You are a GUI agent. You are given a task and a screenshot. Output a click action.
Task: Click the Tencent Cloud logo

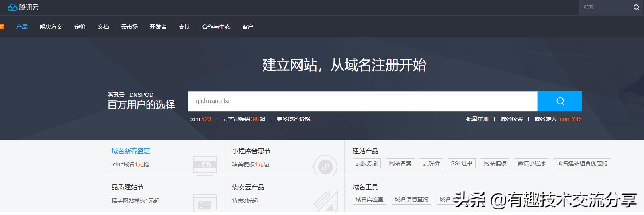(x=23, y=7)
